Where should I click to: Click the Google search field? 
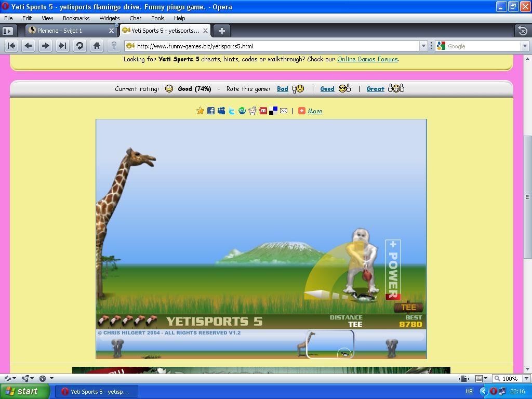478,46
